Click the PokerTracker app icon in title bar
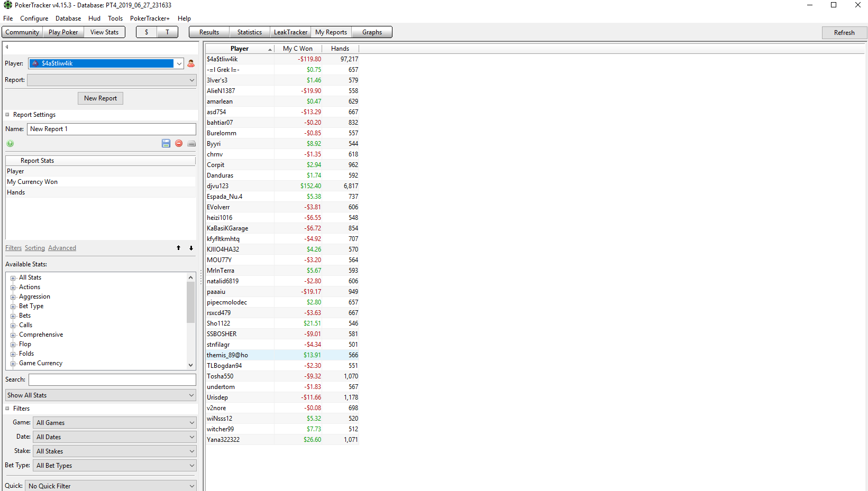The height and width of the screenshot is (491, 868). (x=7, y=5)
